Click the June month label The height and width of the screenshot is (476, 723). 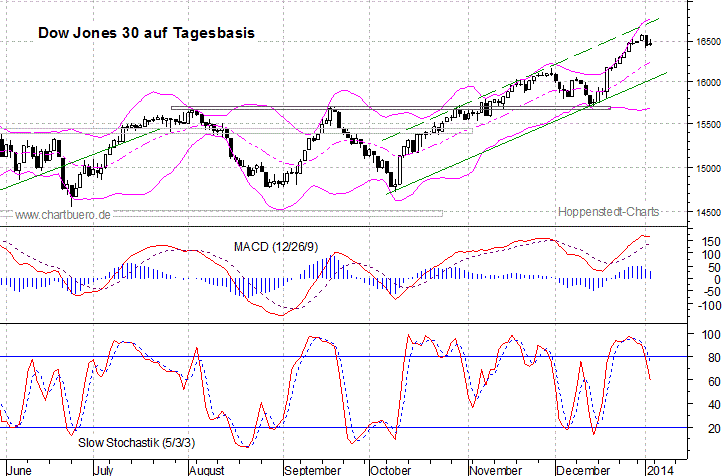pyautogui.click(x=20, y=470)
